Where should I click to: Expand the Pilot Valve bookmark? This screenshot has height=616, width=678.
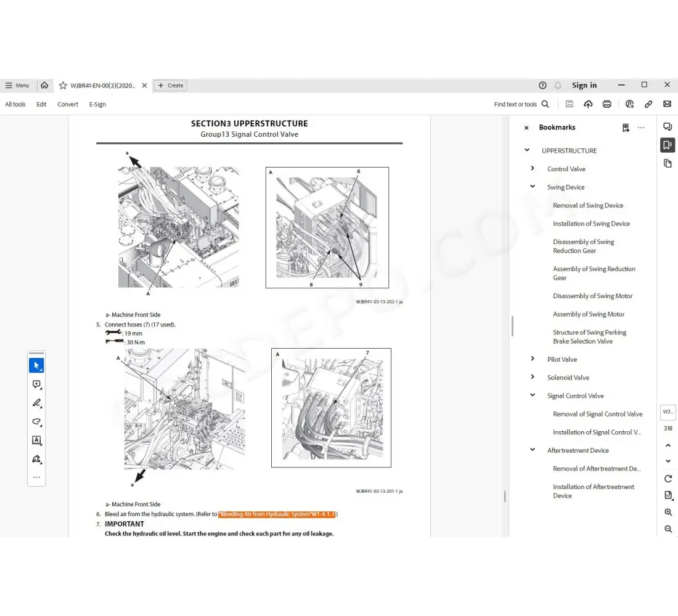pyautogui.click(x=533, y=359)
